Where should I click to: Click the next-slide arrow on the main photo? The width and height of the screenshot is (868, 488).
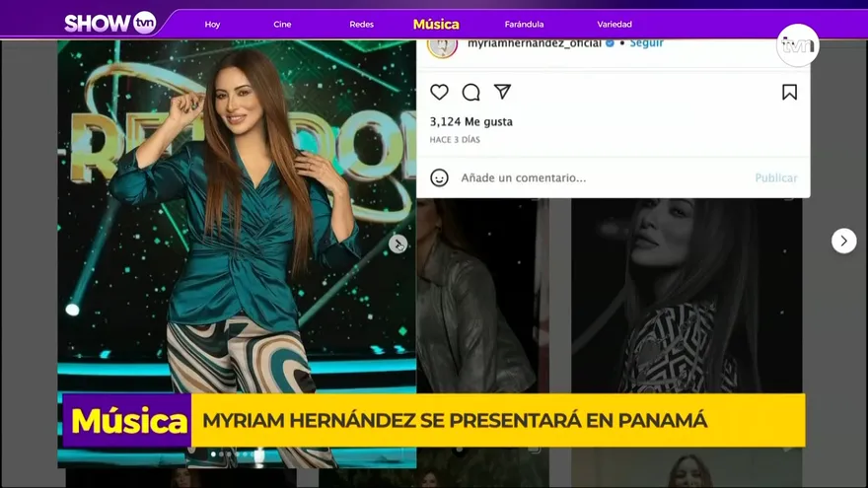pos(398,244)
